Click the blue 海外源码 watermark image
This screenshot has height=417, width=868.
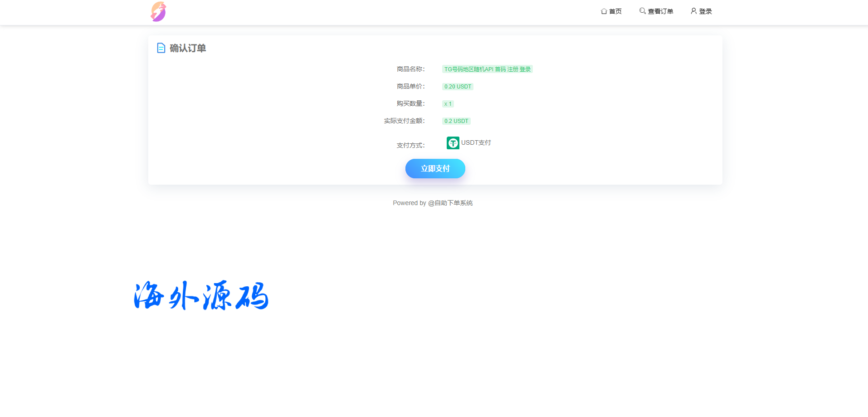point(201,295)
